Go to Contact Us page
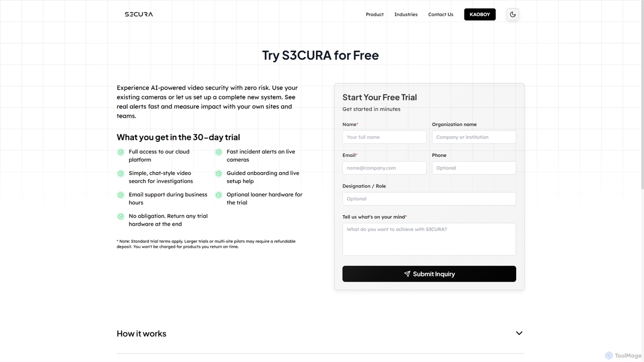 point(441,15)
